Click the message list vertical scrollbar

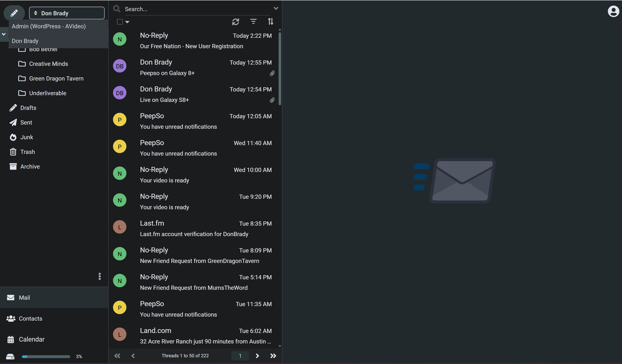(x=280, y=69)
